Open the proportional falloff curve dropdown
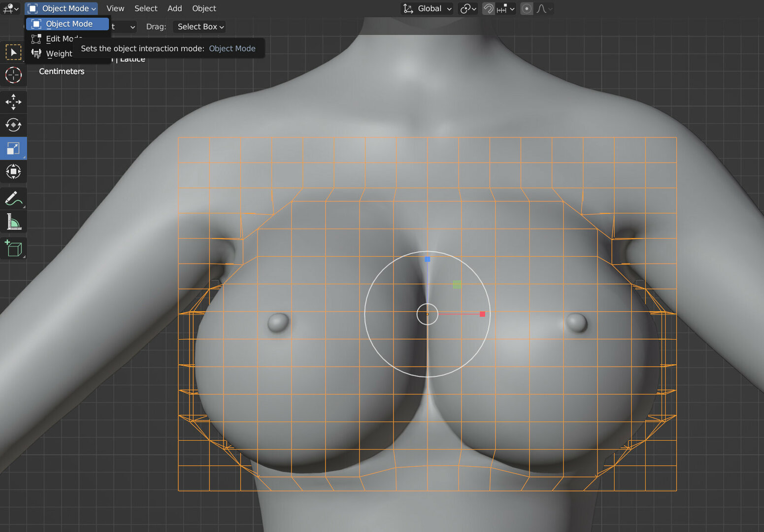 pyautogui.click(x=544, y=8)
